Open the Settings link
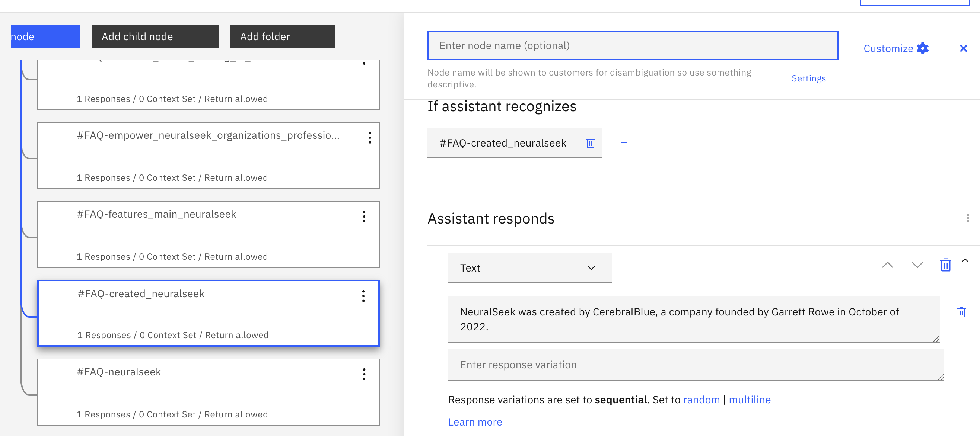The image size is (980, 436). point(808,78)
